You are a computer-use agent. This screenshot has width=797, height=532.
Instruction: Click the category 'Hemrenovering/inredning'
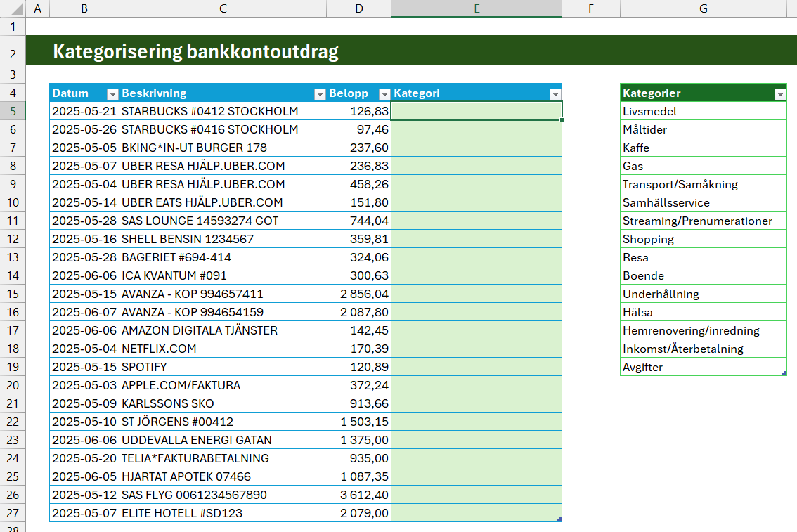(x=704, y=330)
